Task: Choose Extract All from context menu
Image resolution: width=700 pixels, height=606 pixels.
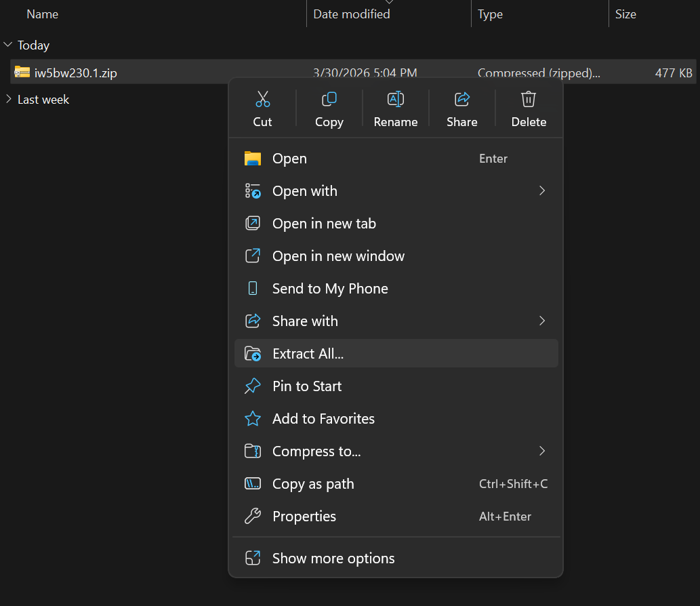Action: tap(308, 354)
